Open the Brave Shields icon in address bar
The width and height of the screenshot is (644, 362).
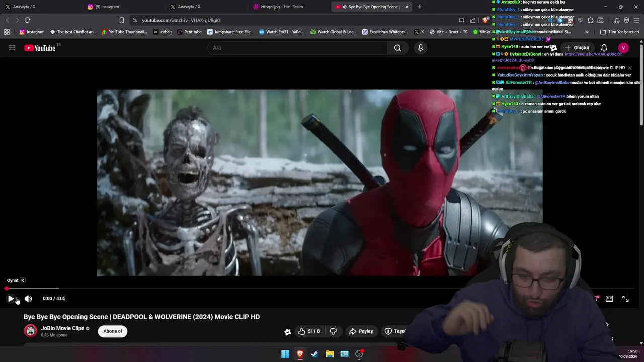(x=485, y=20)
